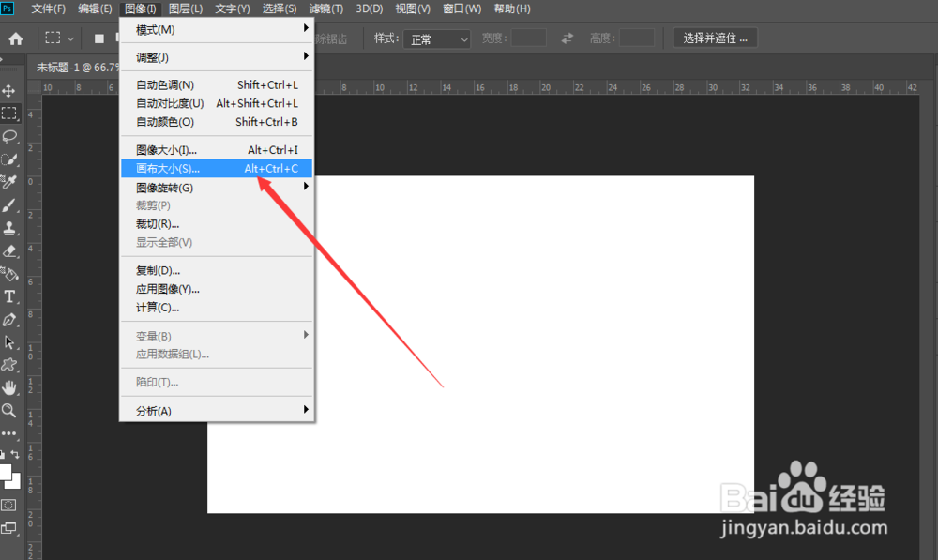This screenshot has height=560, width=938.
Task: Click the foreground color swatch
Action: pyautogui.click(x=5, y=472)
